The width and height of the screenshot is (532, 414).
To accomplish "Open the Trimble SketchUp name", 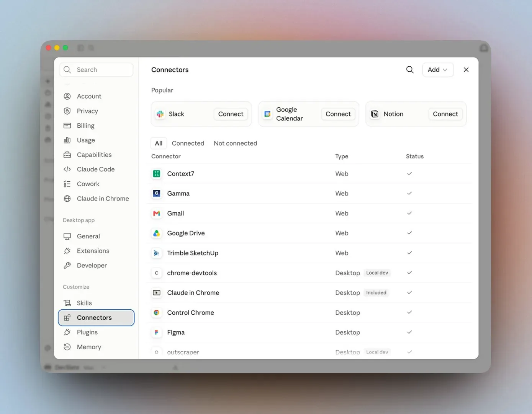I will pyautogui.click(x=193, y=253).
